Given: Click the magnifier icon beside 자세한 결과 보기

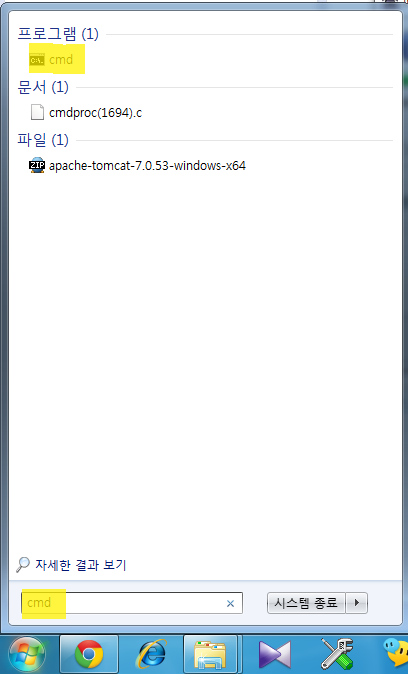Looking at the screenshot, I should pyautogui.click(x=23, y=564).
